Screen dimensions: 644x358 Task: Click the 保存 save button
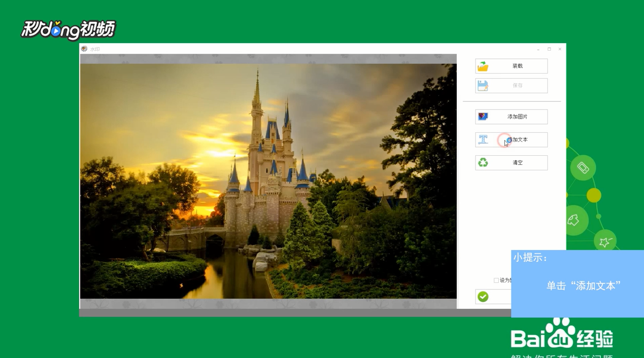click(x=511, y=86)
